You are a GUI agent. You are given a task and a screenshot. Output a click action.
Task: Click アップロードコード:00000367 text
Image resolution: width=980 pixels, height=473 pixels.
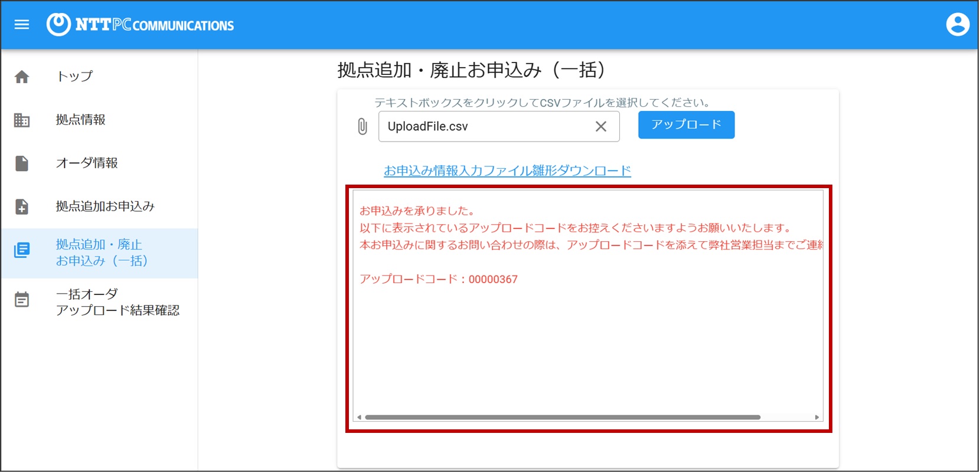pos(439,280)
